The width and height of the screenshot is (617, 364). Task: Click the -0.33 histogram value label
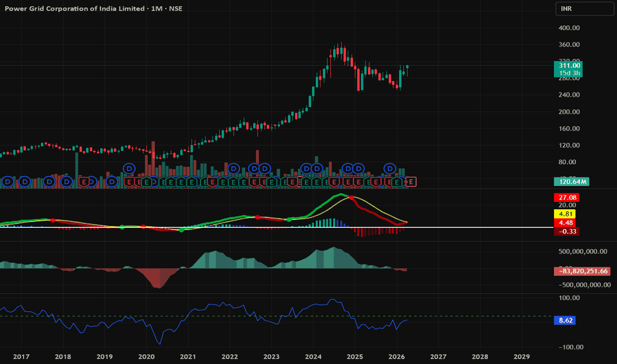pos(567,232)
